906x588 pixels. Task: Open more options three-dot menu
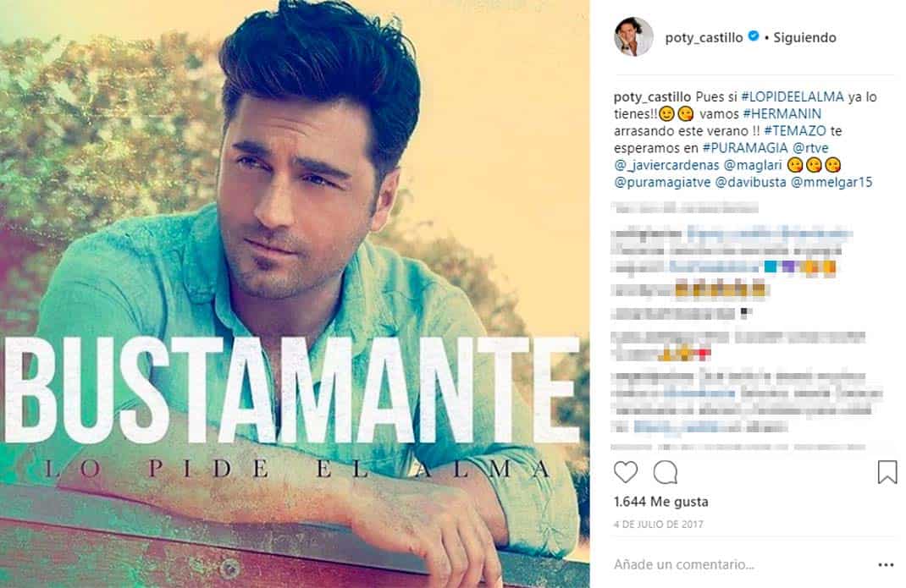pyautogui.click(x=886, y=565)
